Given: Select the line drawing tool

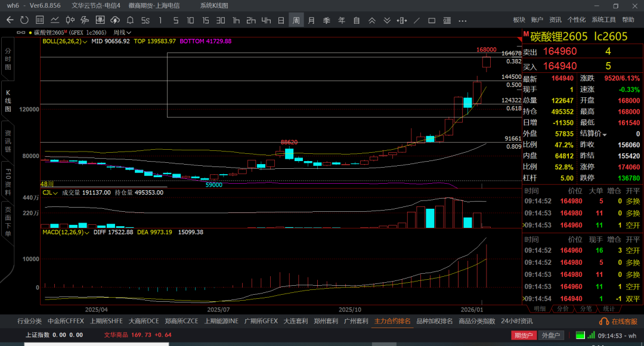Looking at the screenshot, I should tap(416, 20).
